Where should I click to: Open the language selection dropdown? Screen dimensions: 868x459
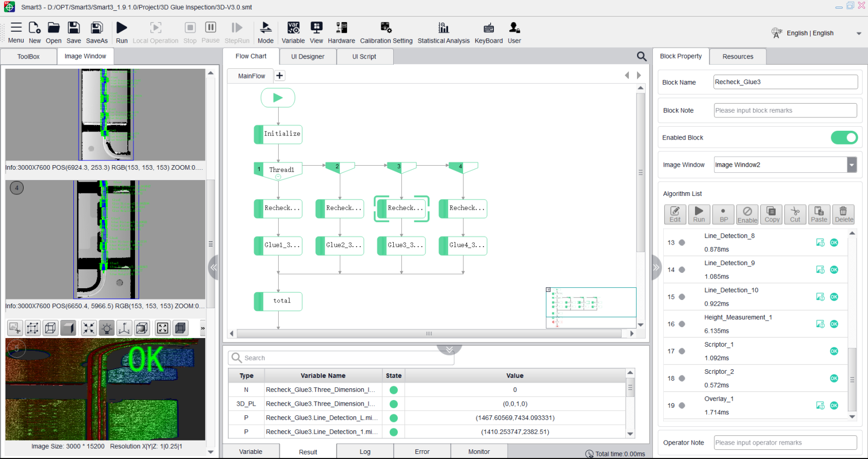click(859, 33)
